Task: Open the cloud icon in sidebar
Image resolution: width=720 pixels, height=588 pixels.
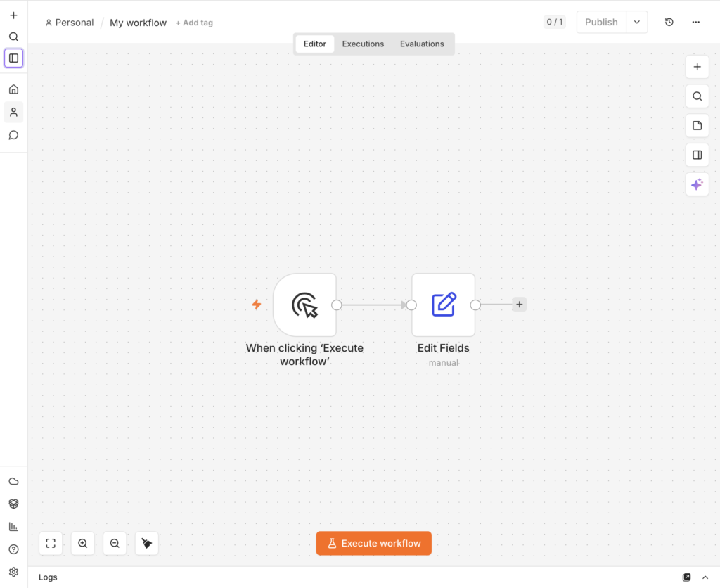Action: click(x=14, y=481)
